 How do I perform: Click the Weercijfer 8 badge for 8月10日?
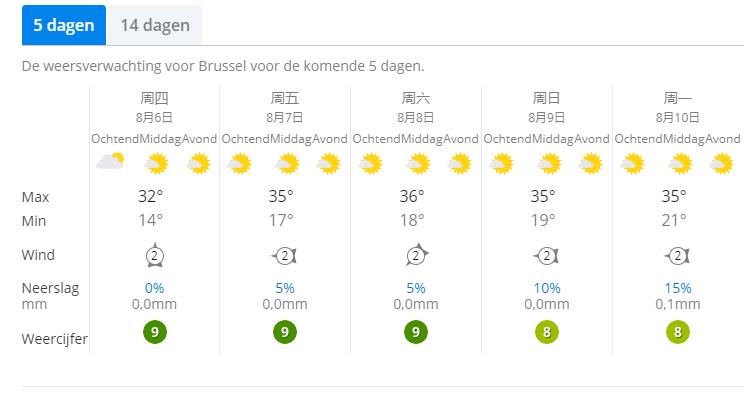pos(678,332)
